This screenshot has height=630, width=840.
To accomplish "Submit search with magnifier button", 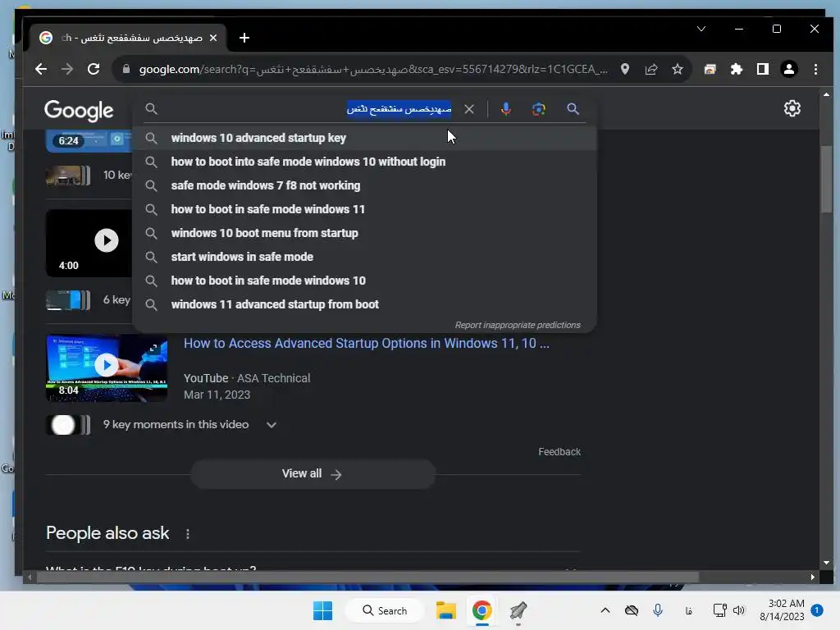I will pyautogui.click(x=573, y=109).
